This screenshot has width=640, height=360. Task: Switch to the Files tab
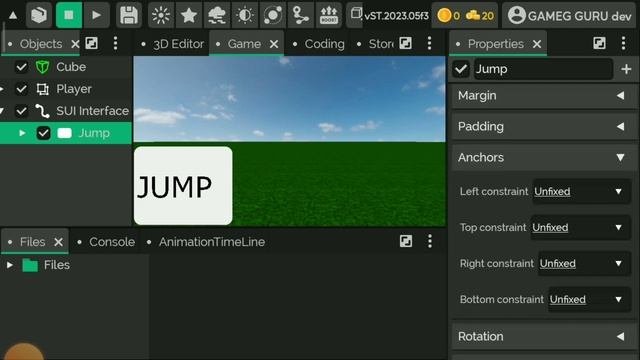33,242
